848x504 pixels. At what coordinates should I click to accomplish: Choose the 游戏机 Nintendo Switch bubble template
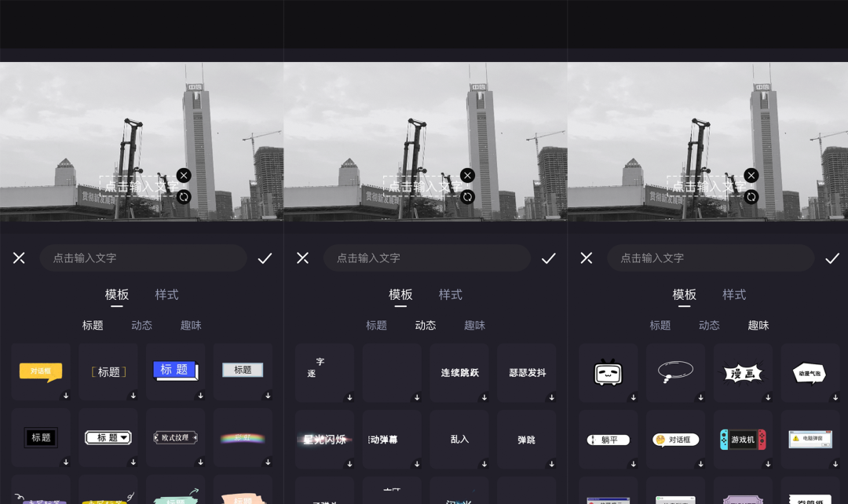pyautogui.click(x=742, y=440)
